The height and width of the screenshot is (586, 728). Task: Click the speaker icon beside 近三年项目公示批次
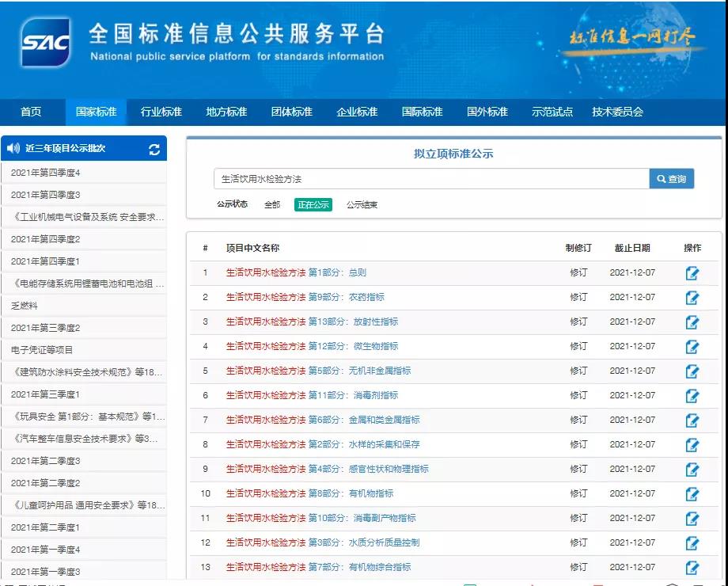(13, 148)
